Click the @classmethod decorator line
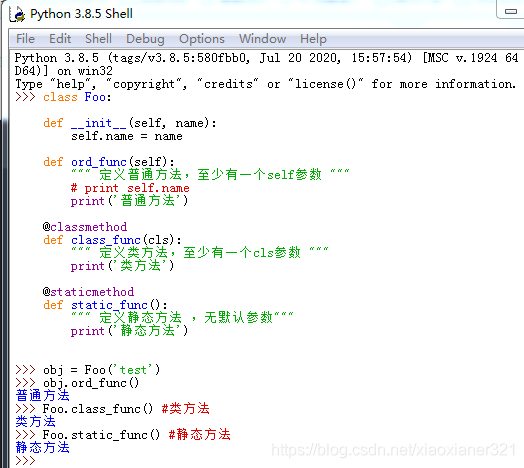The image size is (524, 468). [x=85, y=227]
